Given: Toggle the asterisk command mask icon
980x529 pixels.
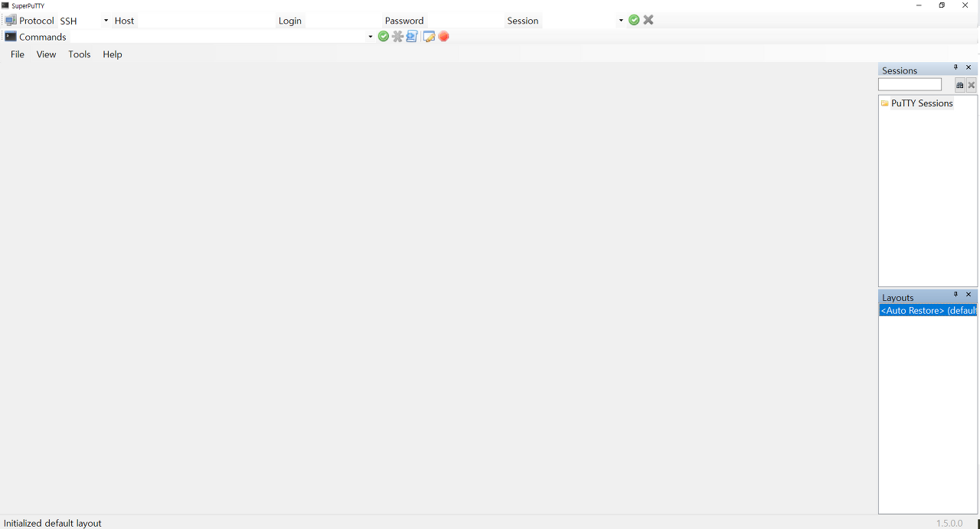Looking at the screenshot, I should coord(398,36).
